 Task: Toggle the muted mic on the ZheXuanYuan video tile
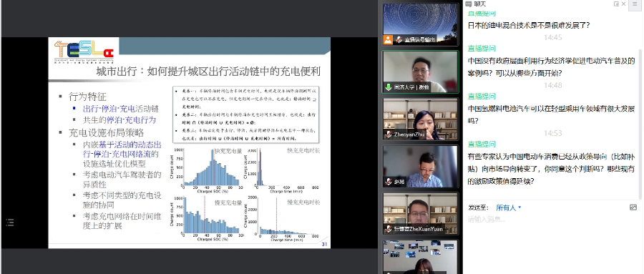[388, 229]
